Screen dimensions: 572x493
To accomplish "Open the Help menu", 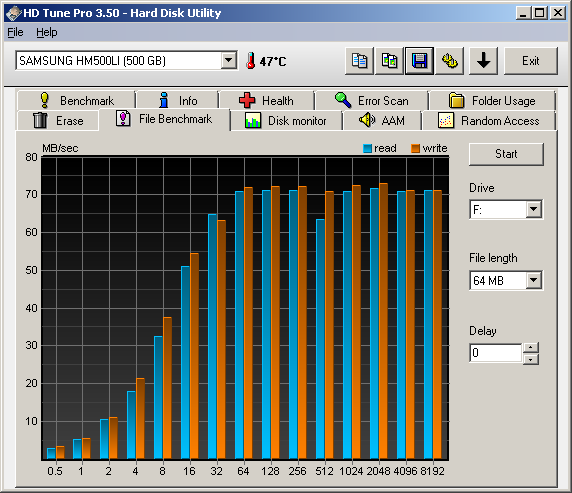I will tap(47, 32).
